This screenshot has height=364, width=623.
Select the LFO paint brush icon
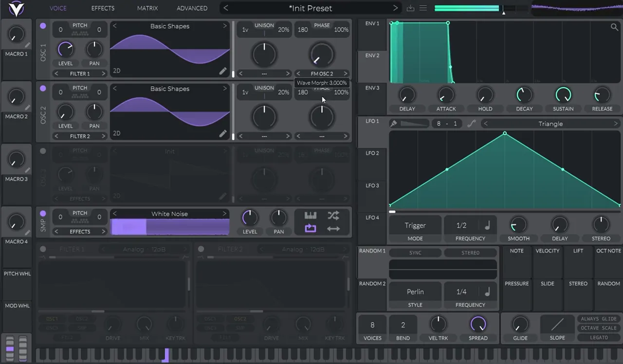pos(393,124)
